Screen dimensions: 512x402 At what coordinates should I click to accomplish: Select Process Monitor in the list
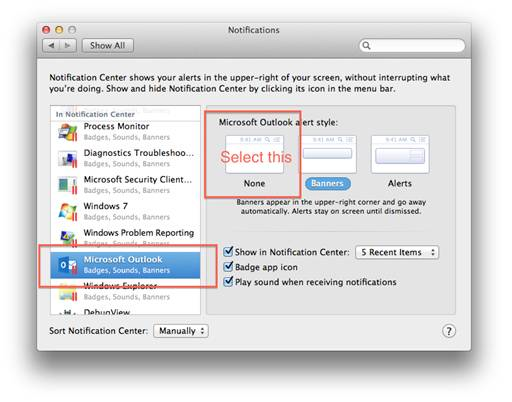[125, 132]
